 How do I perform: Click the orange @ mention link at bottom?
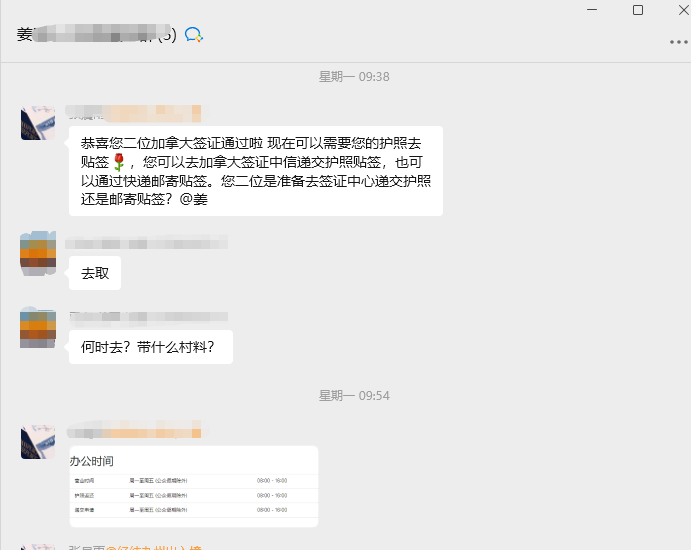tap(154, 547)
